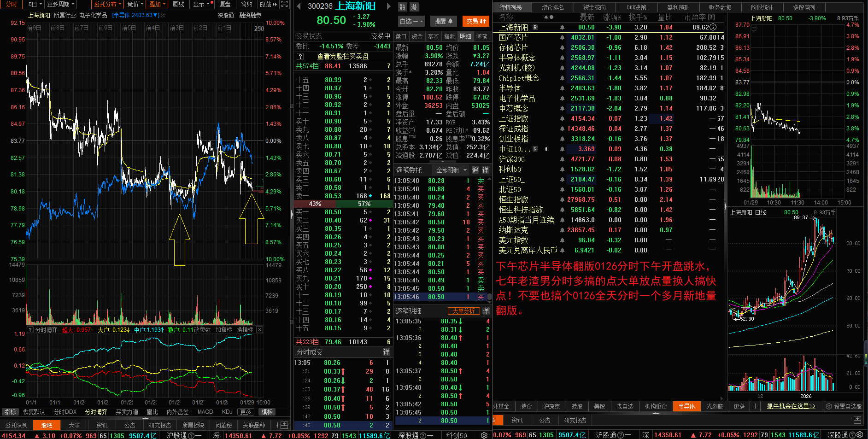The height and width of the screenshot is (439, 868).
Task: Toggle the 模板 template button
Action: (267, 412)
